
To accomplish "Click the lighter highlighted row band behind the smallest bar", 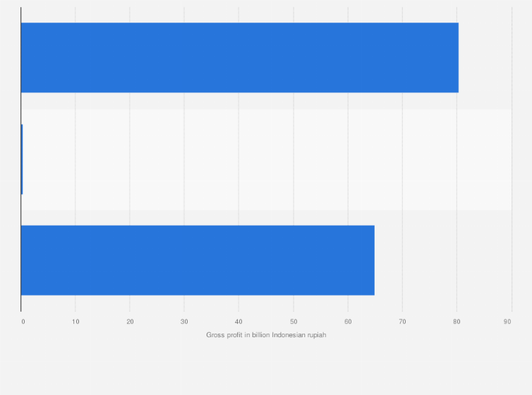I will point(266,159).
